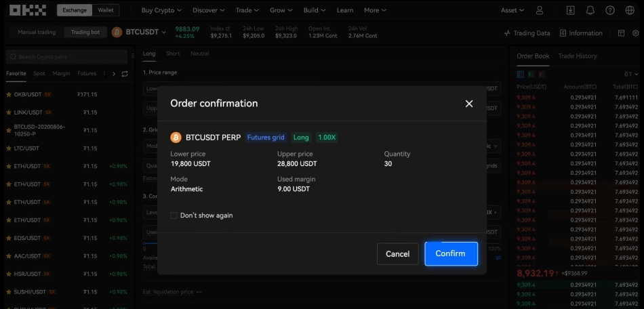Click the OKX logo

28,10
